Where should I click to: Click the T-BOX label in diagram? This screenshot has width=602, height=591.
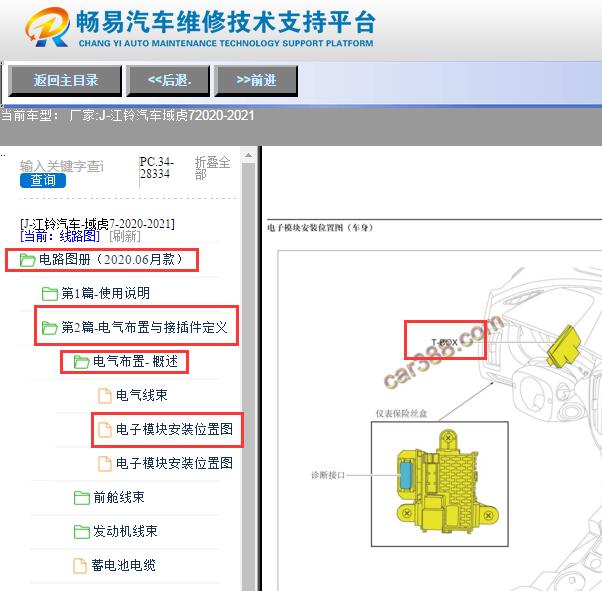[x=445, y=342]
